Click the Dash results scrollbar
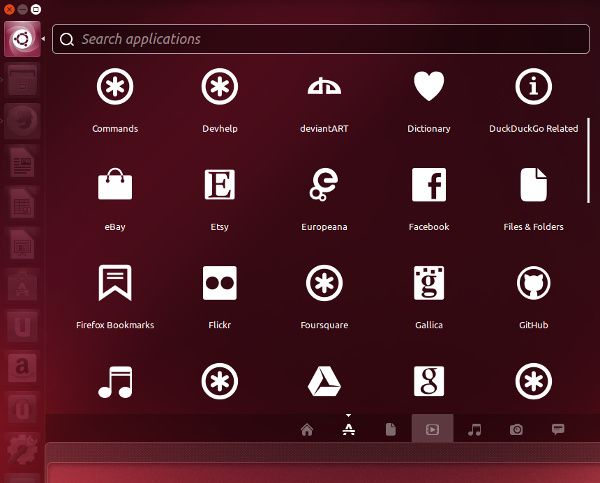This screenshot has height=483, width=600. 588,160
